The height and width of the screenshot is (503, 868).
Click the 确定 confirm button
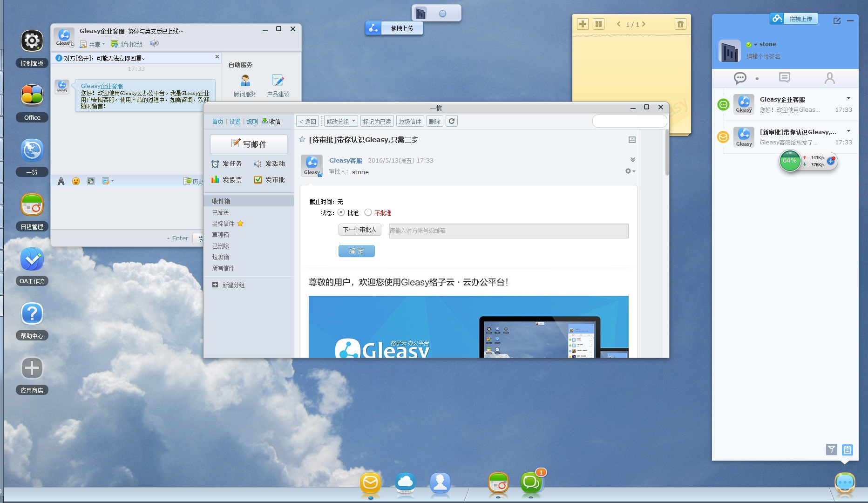tap(356, 251)
